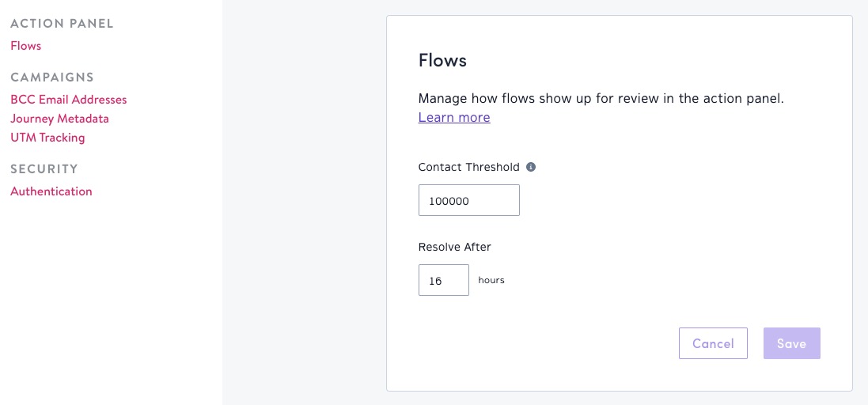Open Authentication under Security
Viewport: 868px width, 405px height.
click(51, 191)
